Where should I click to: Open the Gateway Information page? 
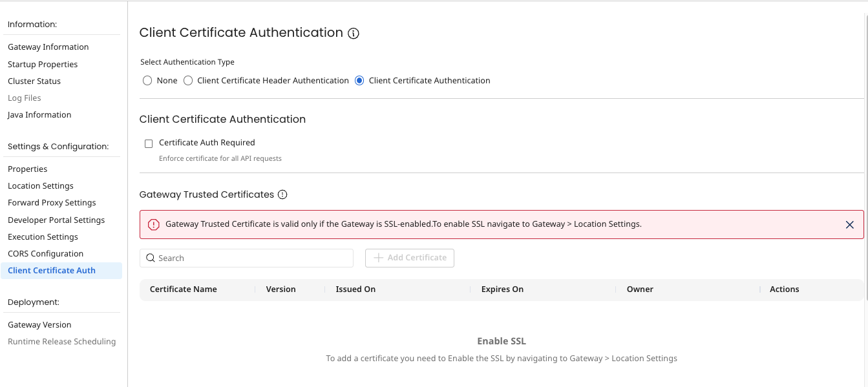click(48, 47)
